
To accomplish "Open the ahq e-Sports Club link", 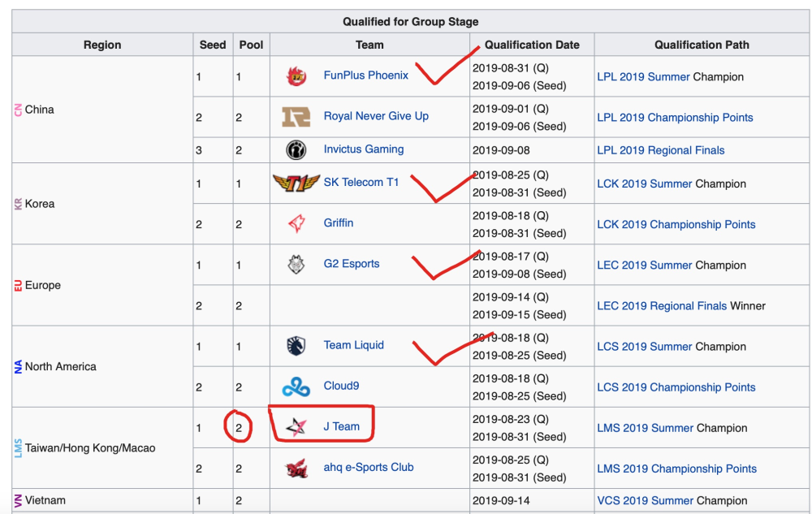I will (x=369, y=467).
